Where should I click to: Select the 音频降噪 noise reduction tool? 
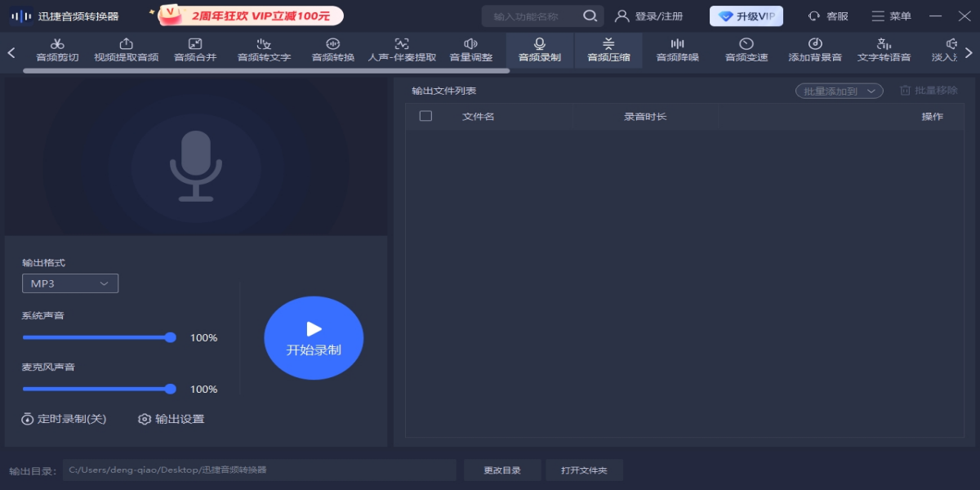click(678, 50)
